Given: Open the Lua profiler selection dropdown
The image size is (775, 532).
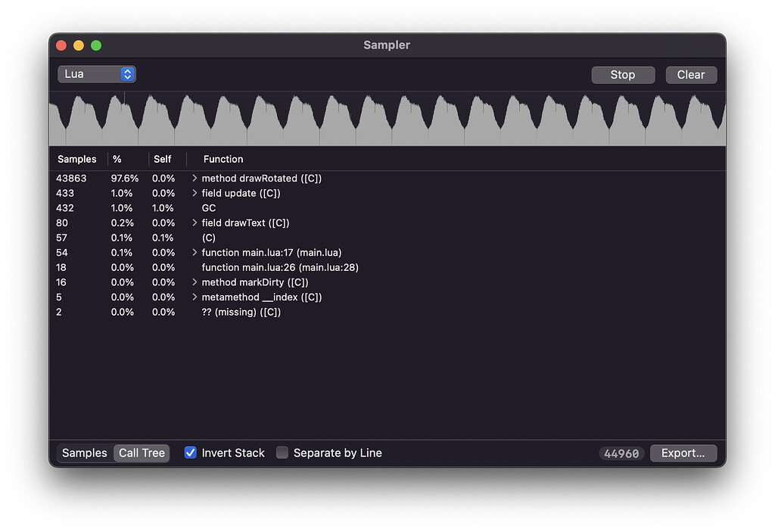Looking at the screenshot, I should tap(96, 73).
